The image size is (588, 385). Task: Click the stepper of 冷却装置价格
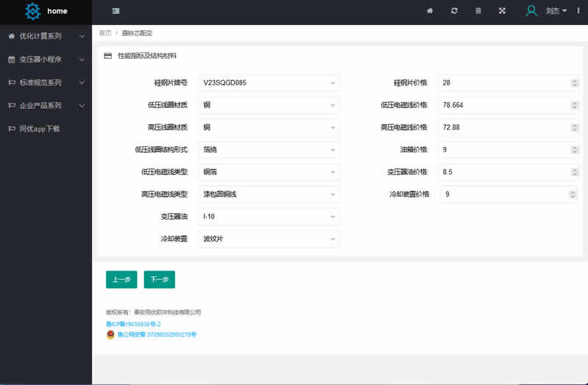coord(573,195)
